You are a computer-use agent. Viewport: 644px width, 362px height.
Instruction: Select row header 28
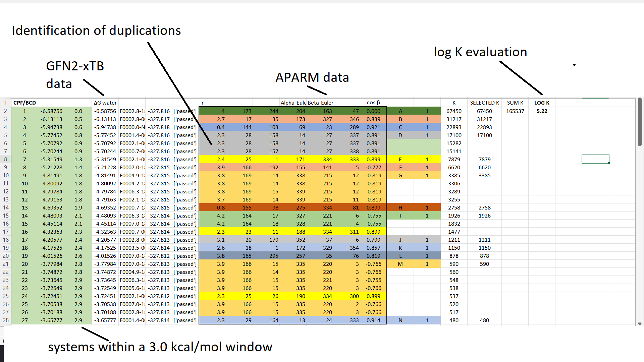5,320
